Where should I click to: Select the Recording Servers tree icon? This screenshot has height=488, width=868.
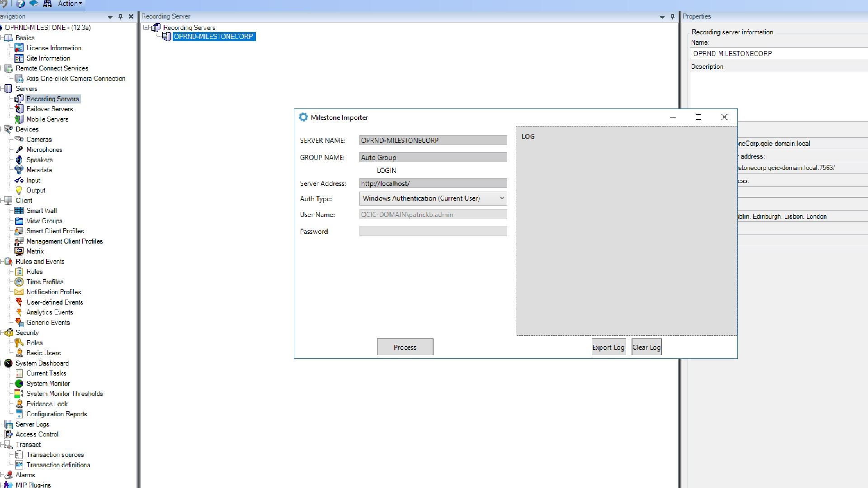[x=19, y=99]
